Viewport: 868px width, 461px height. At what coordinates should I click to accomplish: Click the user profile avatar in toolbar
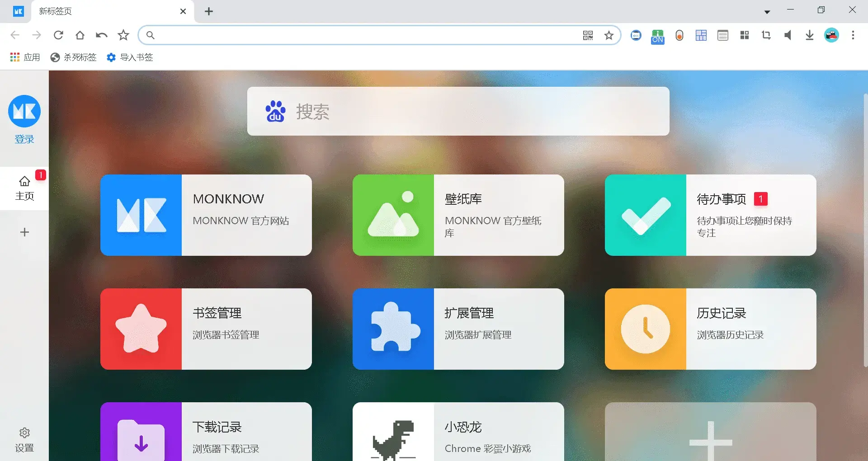coord(831,35)
